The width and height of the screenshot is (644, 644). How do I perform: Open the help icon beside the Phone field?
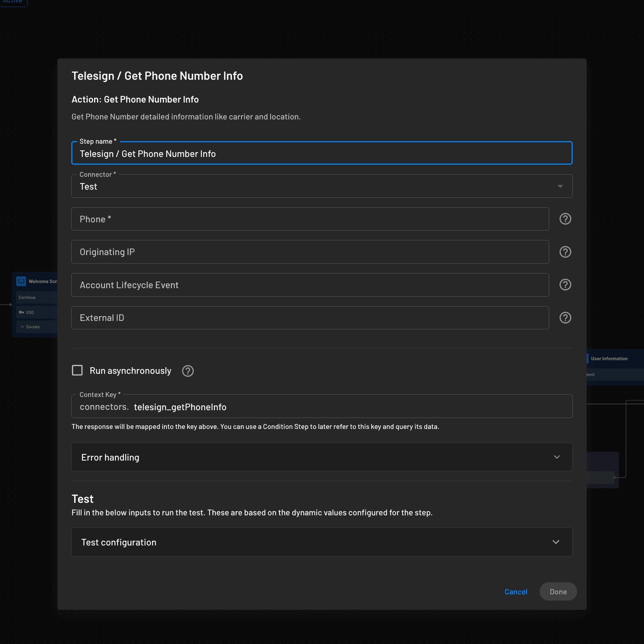pos(565,219)
